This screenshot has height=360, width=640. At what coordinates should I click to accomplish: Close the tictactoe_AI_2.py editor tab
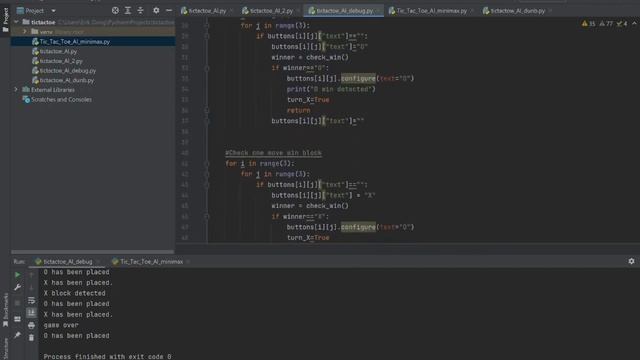298,11
